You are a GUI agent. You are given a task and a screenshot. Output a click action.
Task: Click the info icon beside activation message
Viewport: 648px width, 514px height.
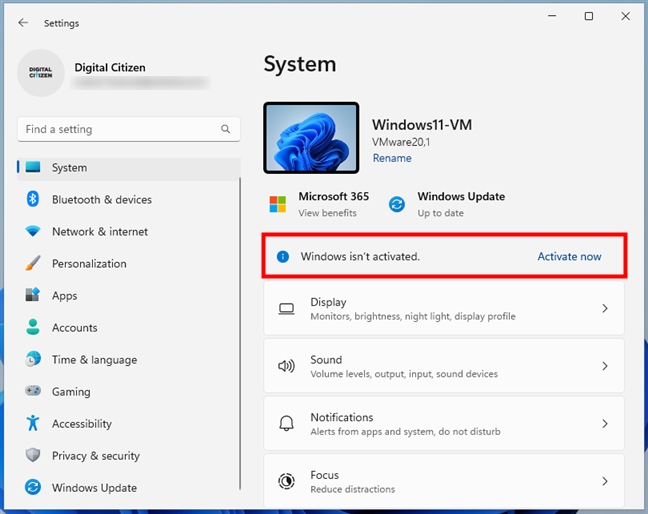pyautogui.click(x=283, y=257)
